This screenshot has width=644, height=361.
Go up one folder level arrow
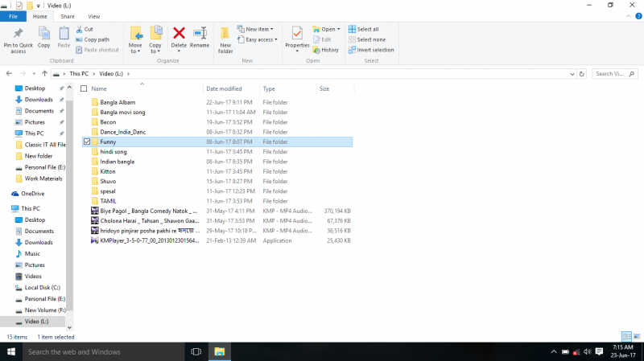click(44, 73)
